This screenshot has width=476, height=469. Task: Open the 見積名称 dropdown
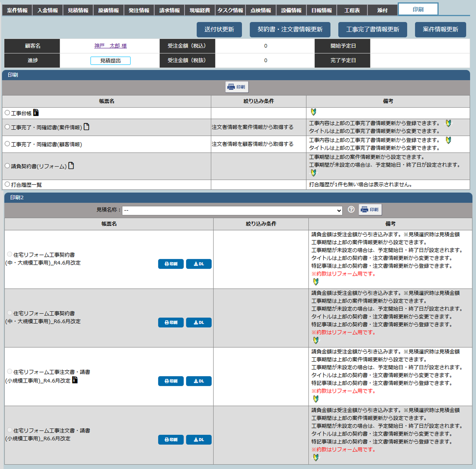coord(232,210)
